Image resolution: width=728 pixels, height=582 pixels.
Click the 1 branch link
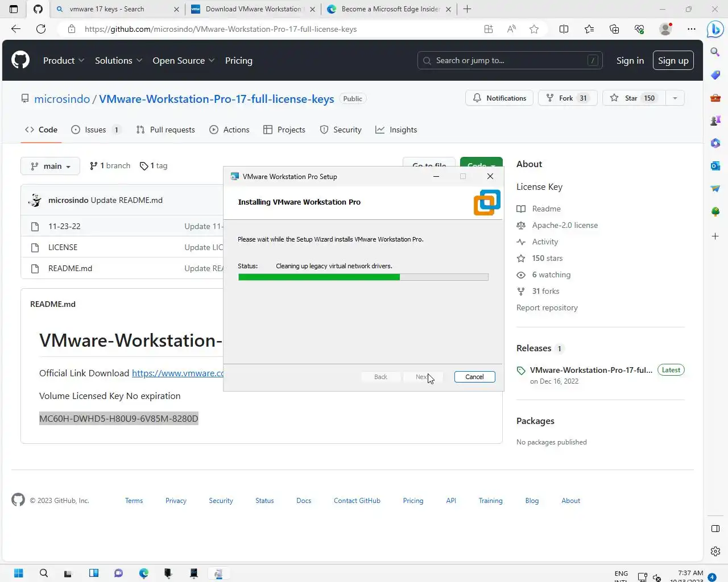[x=110, y=165]
